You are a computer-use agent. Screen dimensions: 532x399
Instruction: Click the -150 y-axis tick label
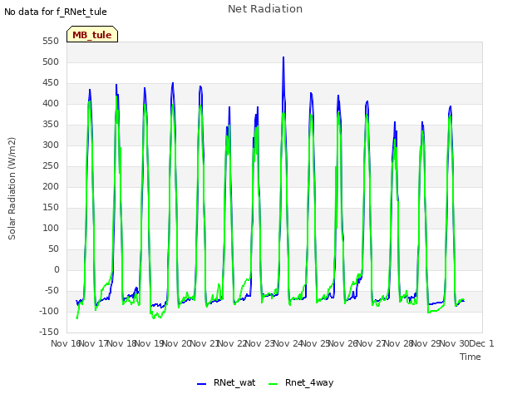click(x=49, y=332)
